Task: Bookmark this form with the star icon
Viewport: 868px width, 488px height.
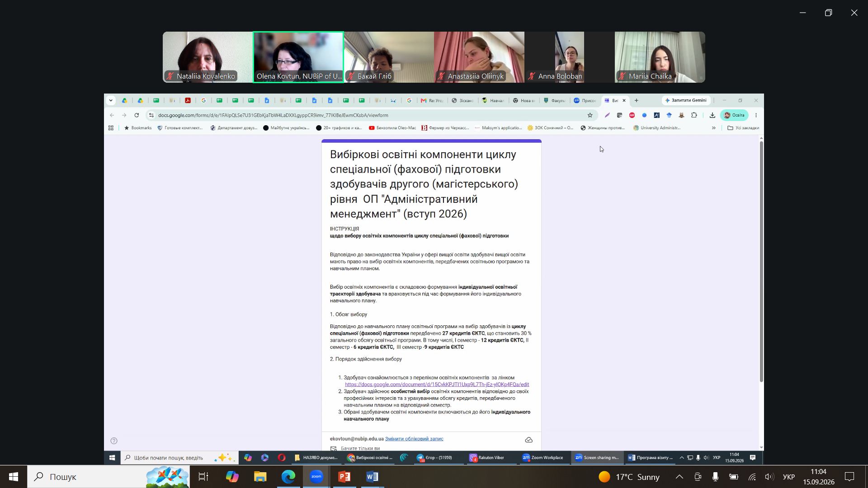Action: click(x=590, y=115)
